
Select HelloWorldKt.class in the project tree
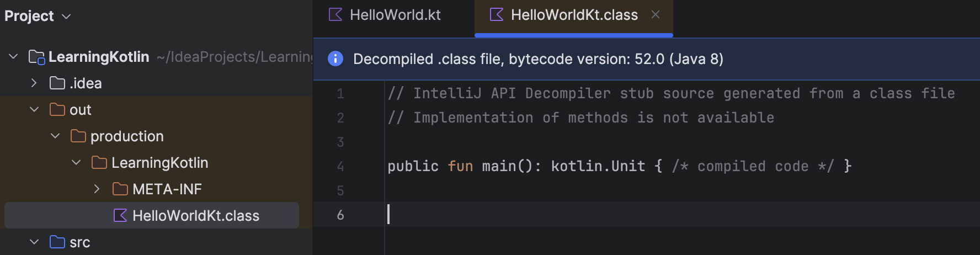[x=152, y=216]
